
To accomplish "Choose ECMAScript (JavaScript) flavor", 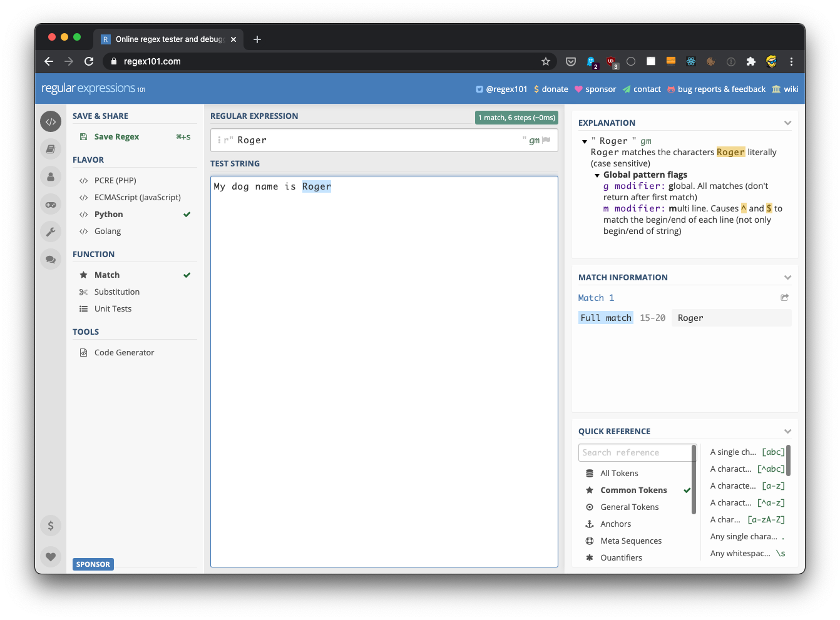I will click(137, 197).
